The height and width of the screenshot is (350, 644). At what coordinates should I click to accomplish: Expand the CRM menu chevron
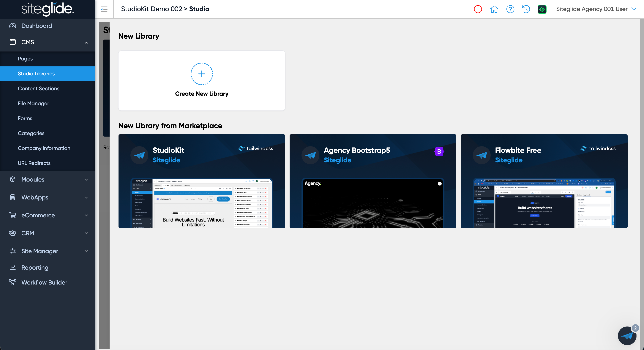(86, 233)
